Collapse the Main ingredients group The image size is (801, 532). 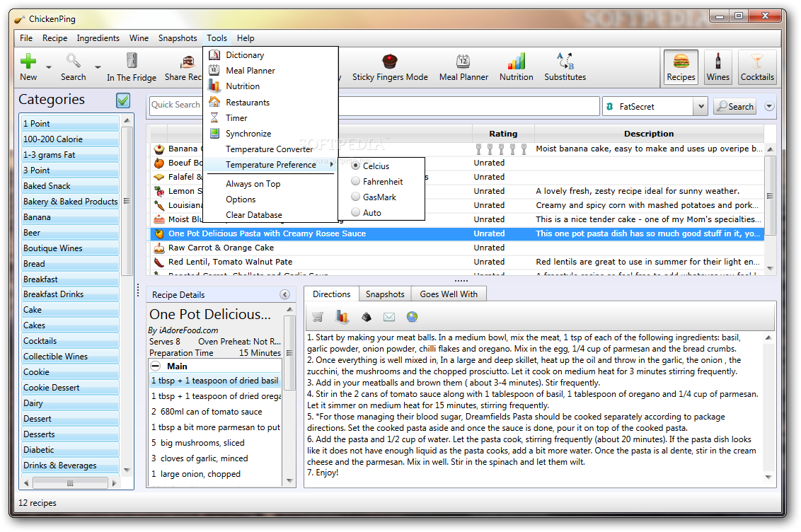click(x=156, y=366)
